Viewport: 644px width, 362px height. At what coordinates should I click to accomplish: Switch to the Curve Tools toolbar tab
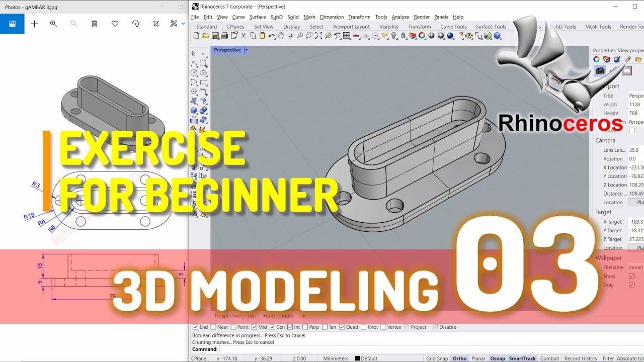(453, 27)
